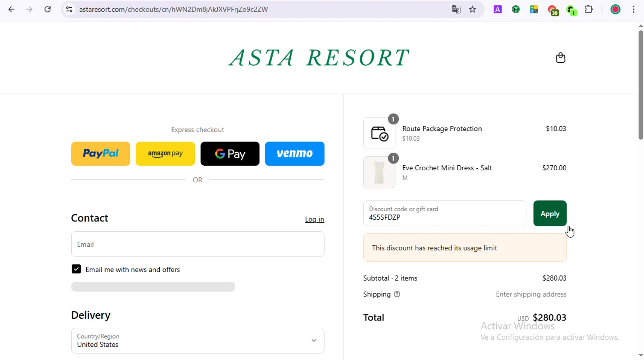Open the colorful grid extension icon
644x360 pixels.
click(x=534, y=9)
